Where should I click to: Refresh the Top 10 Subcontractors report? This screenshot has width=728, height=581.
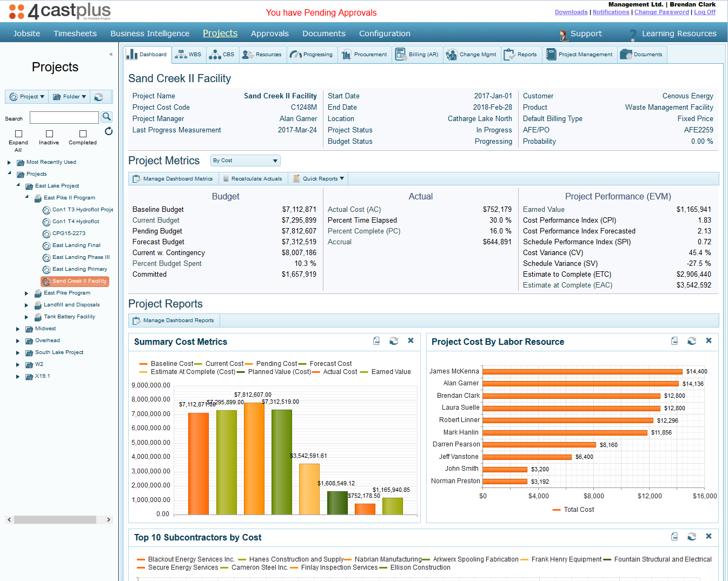692,537
